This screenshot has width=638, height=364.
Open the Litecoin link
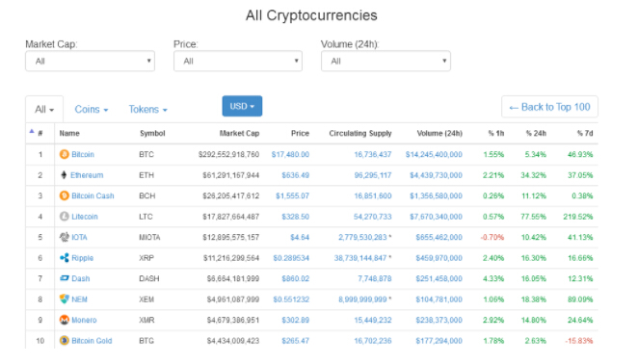point(85,217)
